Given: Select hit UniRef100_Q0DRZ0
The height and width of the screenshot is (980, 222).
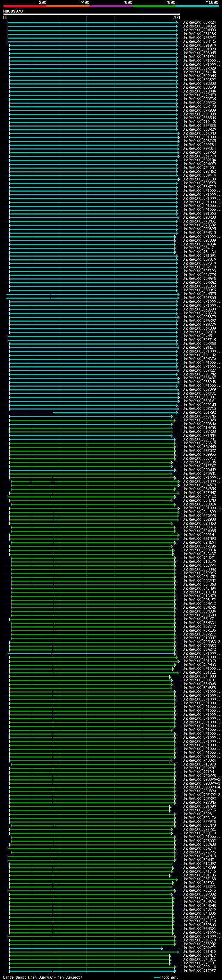Looking at the screenshot, I should [199, 129].
